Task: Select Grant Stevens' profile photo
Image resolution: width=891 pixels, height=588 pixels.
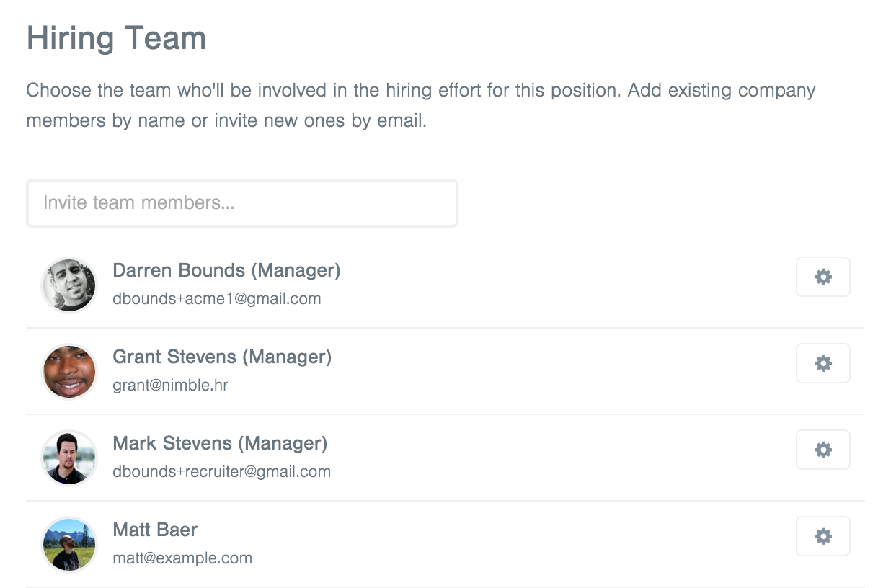Action: [69, 372]
